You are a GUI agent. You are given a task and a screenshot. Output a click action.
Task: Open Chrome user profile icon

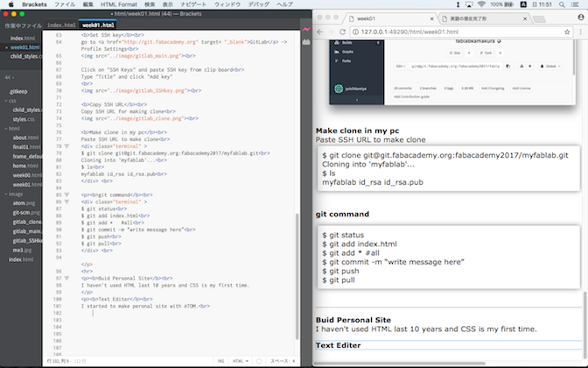click(x=581, y=18)
